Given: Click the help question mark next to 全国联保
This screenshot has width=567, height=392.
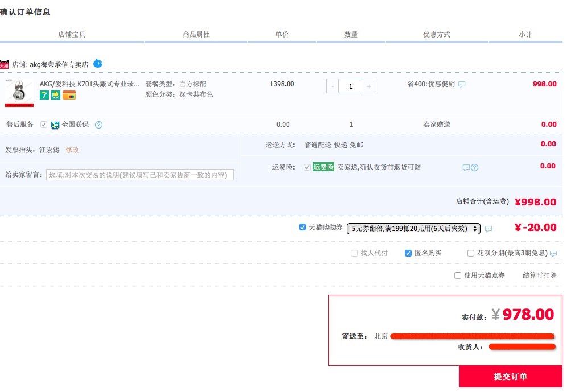Looking at the screenshot, I should coord(98,125).
